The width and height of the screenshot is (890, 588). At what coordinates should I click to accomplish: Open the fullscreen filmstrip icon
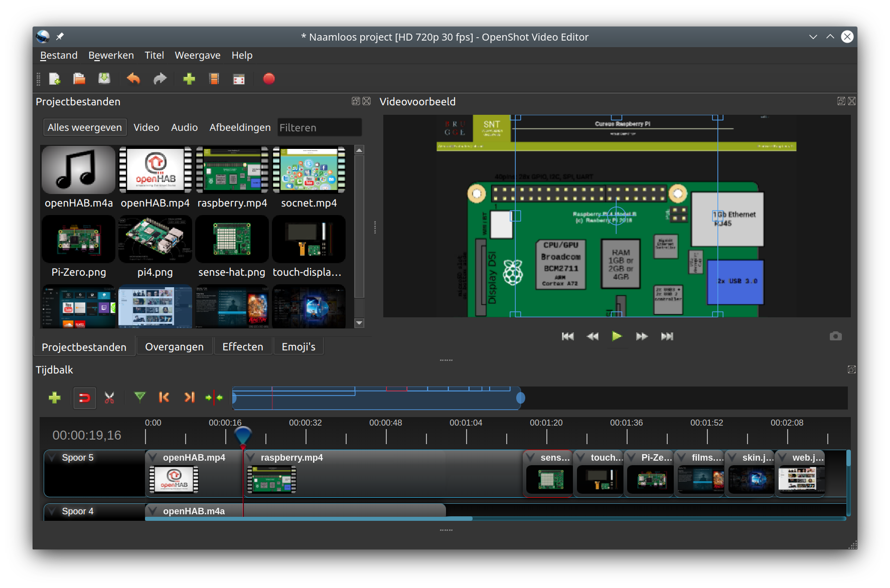[239, 79]
